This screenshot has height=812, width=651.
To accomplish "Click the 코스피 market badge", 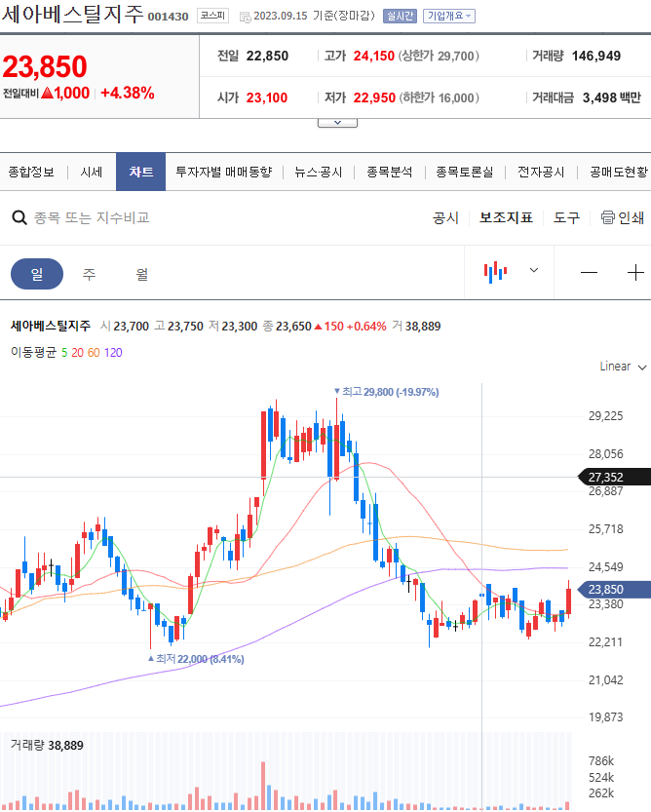I will coord(212,16).
